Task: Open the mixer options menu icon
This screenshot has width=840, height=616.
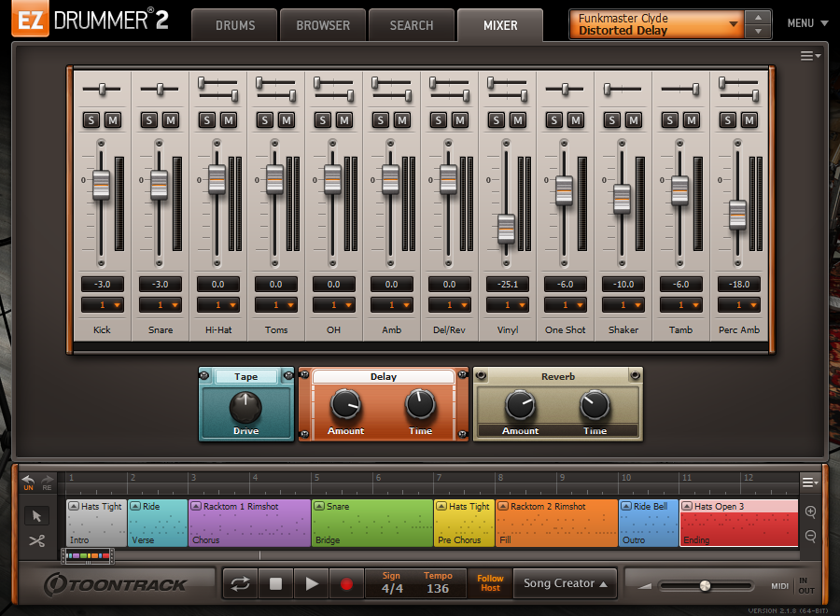Action: [x=810, y=56]
